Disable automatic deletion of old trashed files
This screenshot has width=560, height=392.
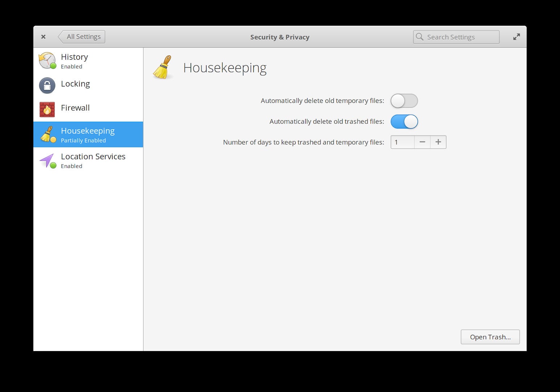click(x=404, y=122)
